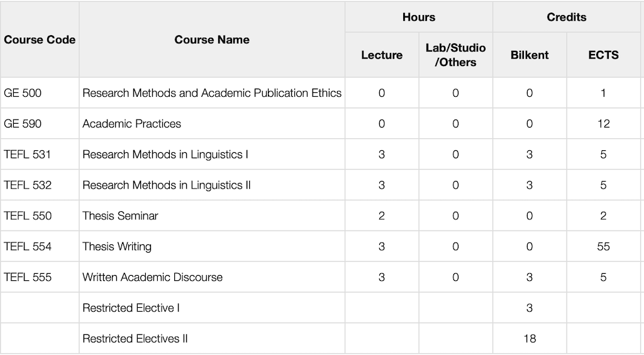The height and width of the screenshot is (355, 644).
Task: Open the TEFL 554 course code
Action: pos(28,246)
